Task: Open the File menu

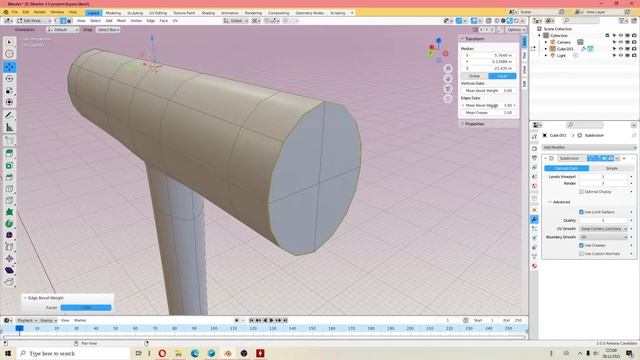Action: click(15, 13)
